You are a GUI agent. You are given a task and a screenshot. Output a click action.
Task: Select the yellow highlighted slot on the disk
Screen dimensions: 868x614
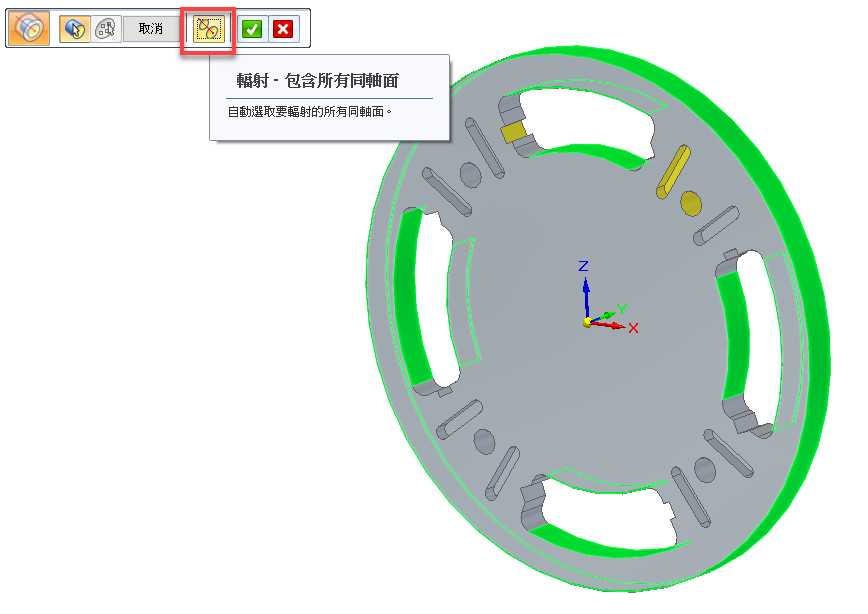[x=670, y=169]
